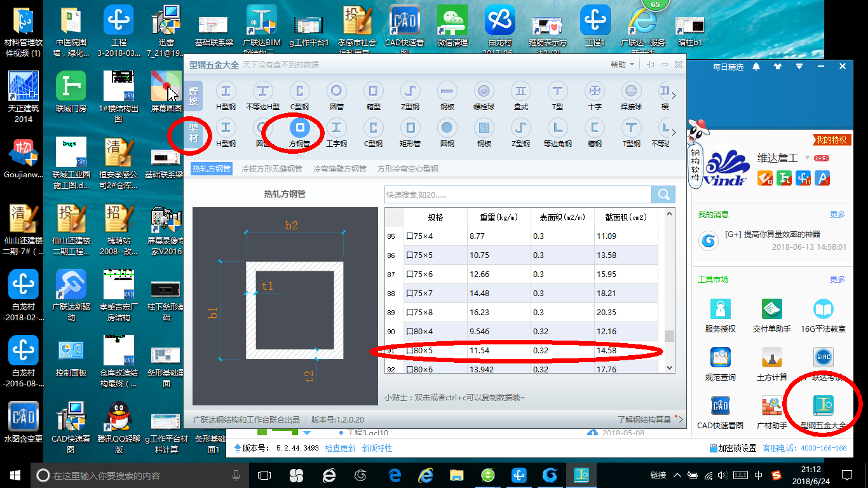
Task: Select the 螺栓球 icon
Action: [x=484, y=96]
